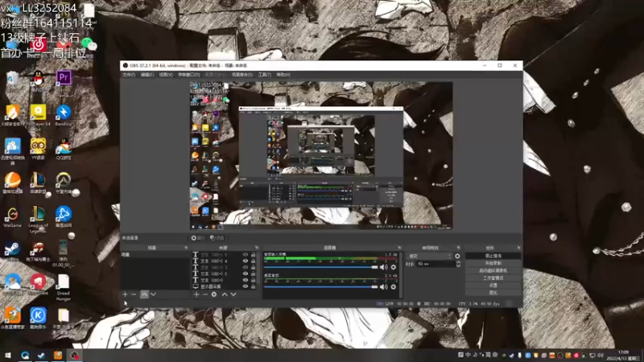The width and height of the screenshot is (644, 362).
Task: Open the 文件(F) menu in OBS
Action: click(x=129, y=75)
